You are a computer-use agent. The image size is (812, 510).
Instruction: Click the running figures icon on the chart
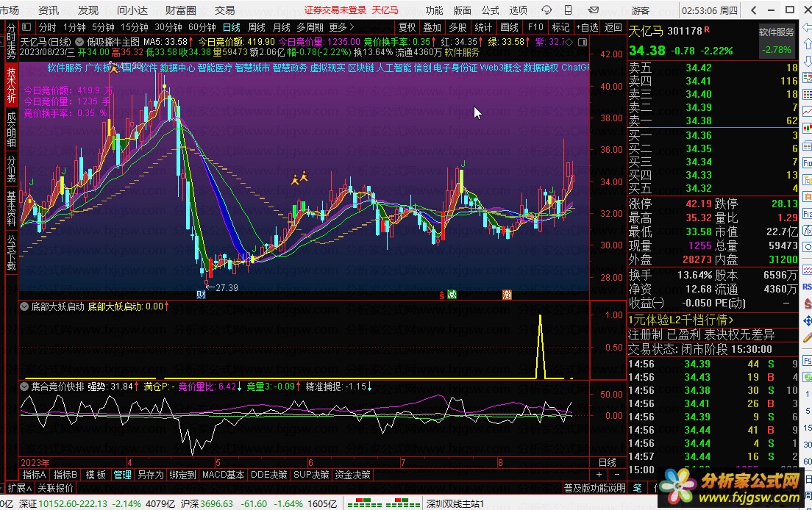pyautogui.click(x=299, y=179)
